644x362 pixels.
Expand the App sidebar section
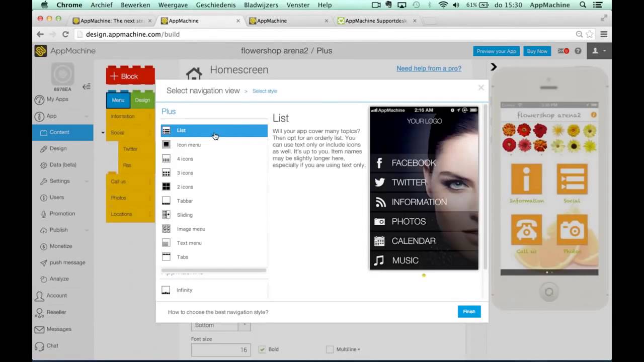[x=87, y=116]
